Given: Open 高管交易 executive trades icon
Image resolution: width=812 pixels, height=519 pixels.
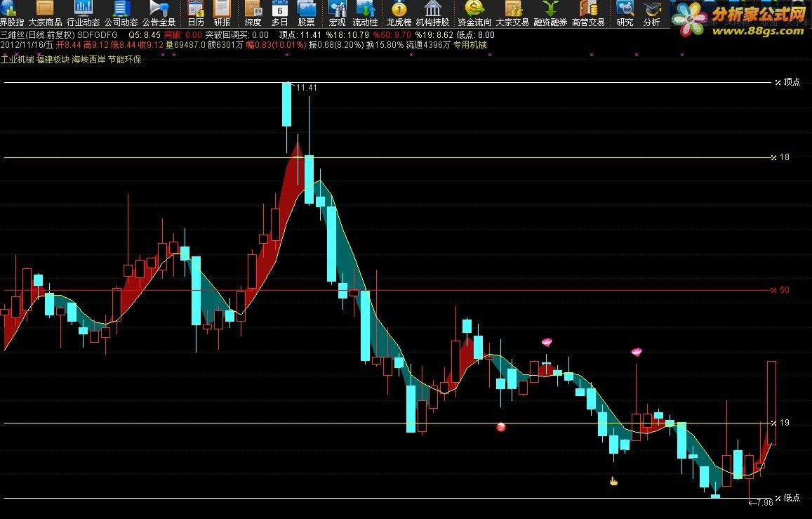Looking at the screenshot, I should click(588, 13).
